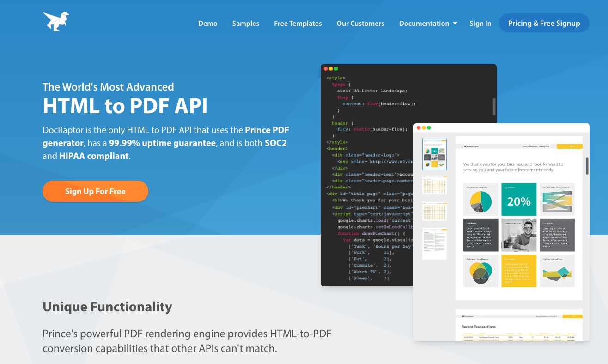Click the Pricing & Free Signup button
Image resolution: width=608 pixels, height=364 pixels.
[x=544, y=23]
